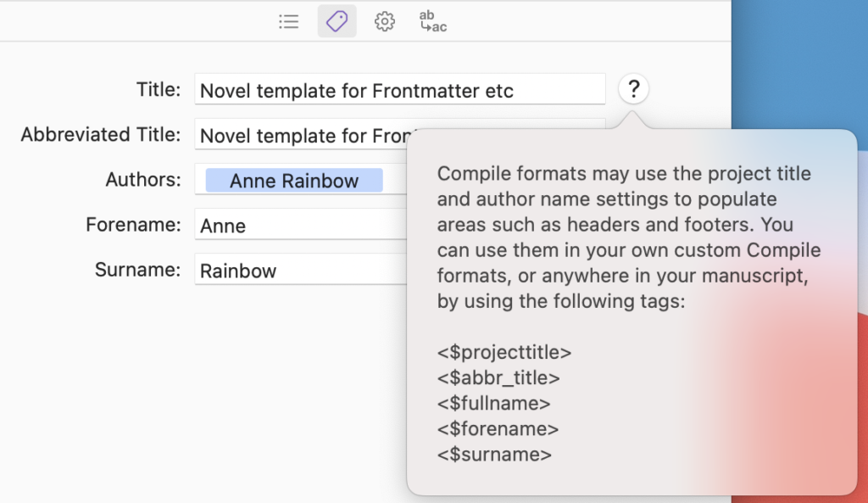Select the <$abbr_title> placeholder tag
Viewport: 868px width, 503px height.
pos(498,377)
